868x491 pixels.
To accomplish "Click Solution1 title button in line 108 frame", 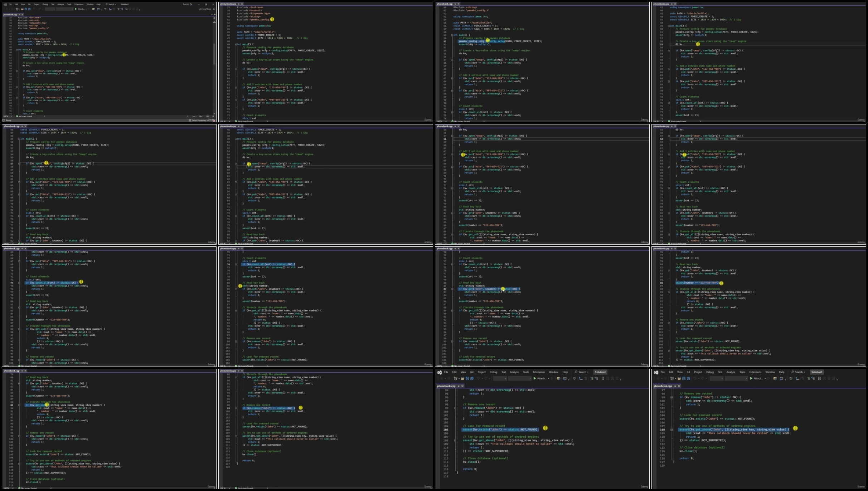I will coord(816,372).
